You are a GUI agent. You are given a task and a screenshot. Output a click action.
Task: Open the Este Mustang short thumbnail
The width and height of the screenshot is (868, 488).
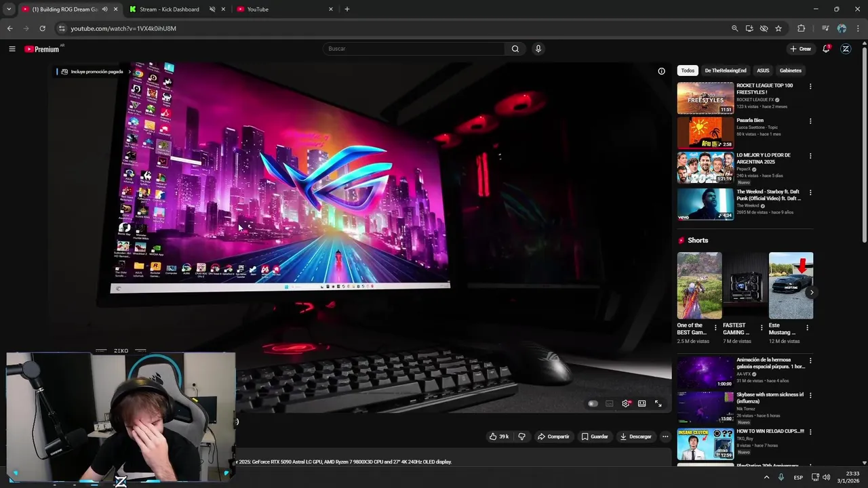pyautogui.click(x=791, y=285)
